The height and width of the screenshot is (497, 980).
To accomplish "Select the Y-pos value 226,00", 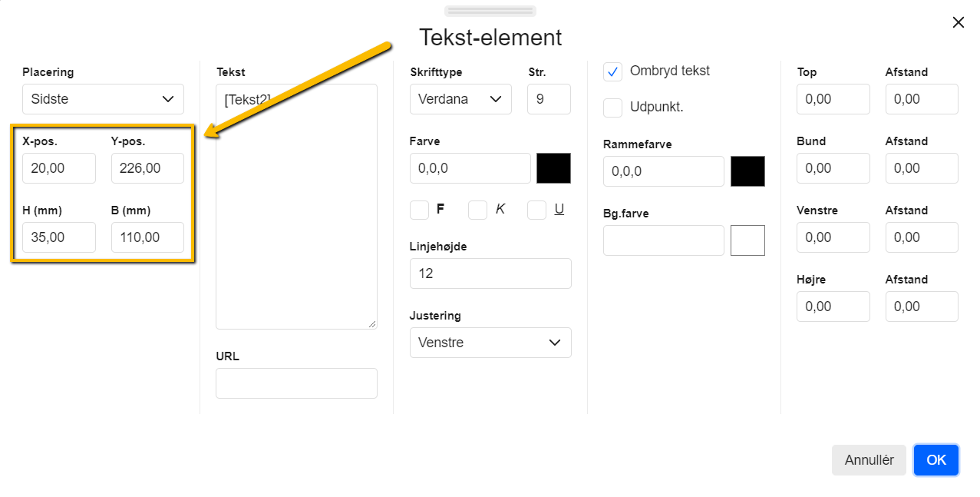I will [x=147, y=167].
